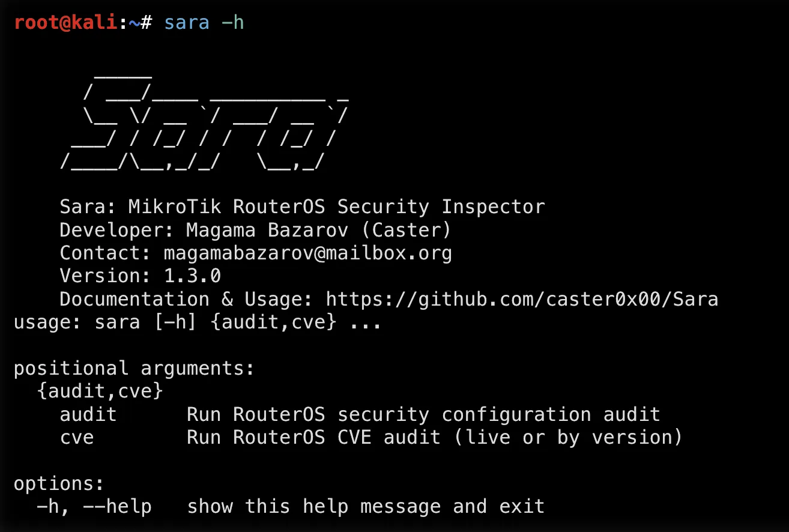This screenshot has height=532, width=789.
Task: Click the 'sara -h' command text
Action: (x=204, y=23)
